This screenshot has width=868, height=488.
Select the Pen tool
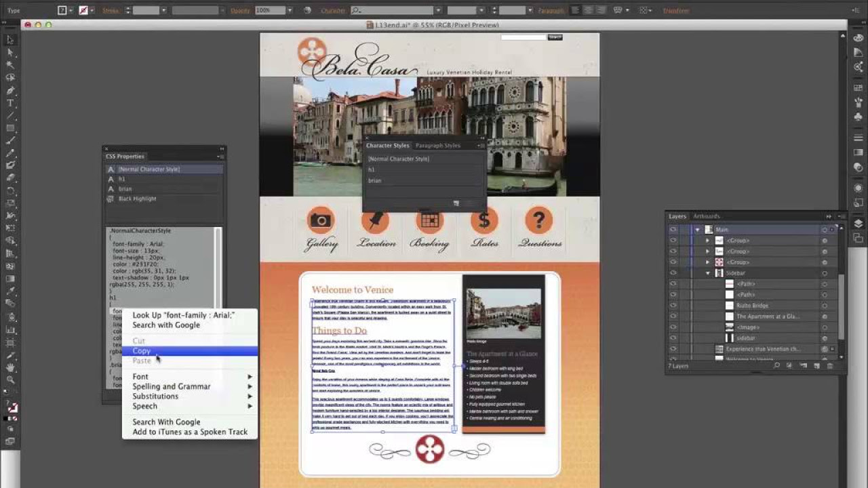pyautogui.click(x=10, y=90)
